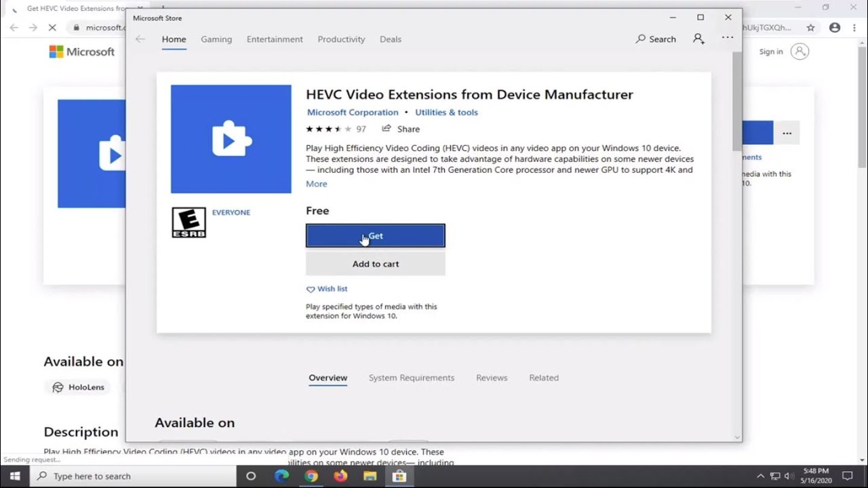Select the Overview tab
This screenshot has width=868, height=488.
328,378
